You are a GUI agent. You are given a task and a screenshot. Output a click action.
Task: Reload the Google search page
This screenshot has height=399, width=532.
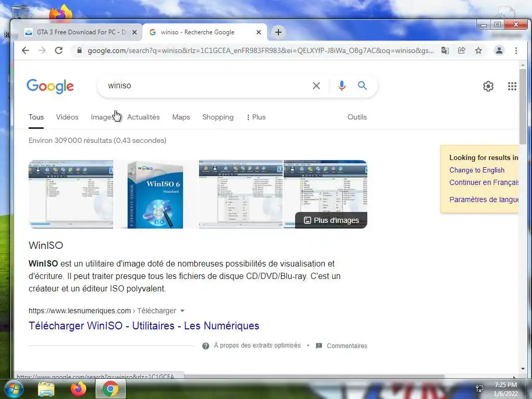(59, 50)
